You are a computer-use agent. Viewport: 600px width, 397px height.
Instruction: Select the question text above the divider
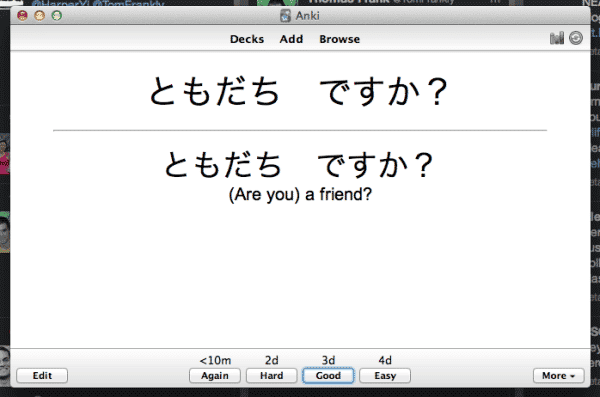pos(298,91)
